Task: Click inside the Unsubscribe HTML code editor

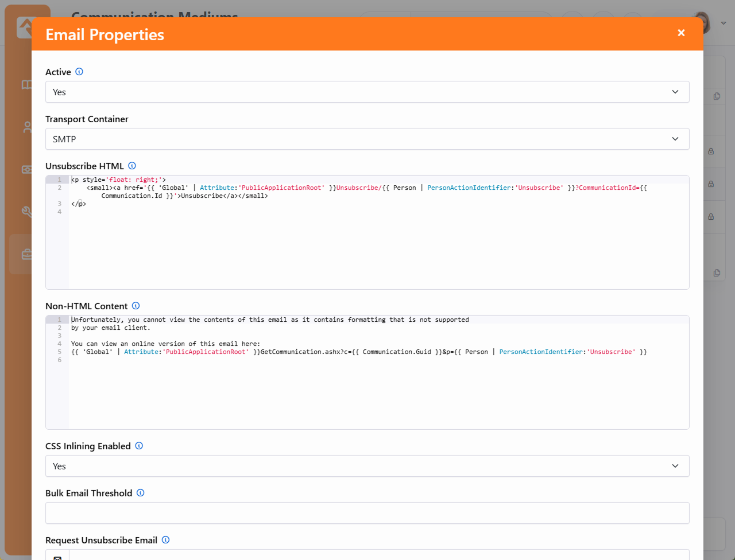Action: point(379,247)
